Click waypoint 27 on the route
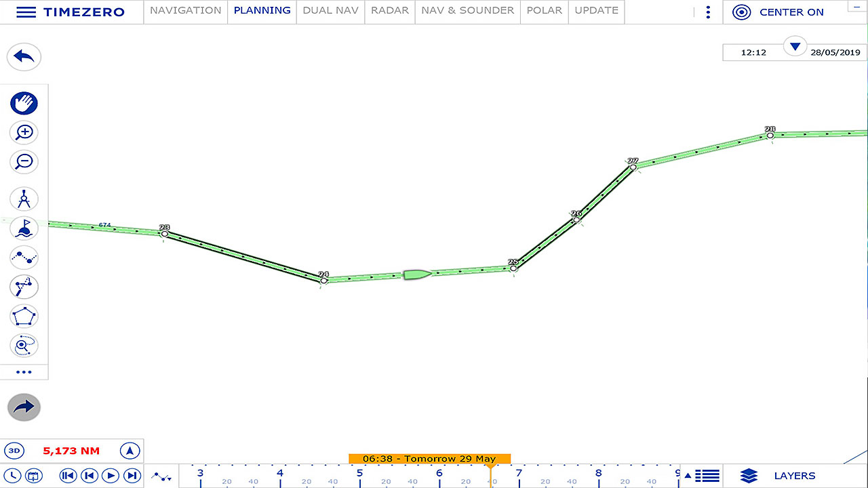The height and width of the screenshot is (488, 868). (633, 167)
